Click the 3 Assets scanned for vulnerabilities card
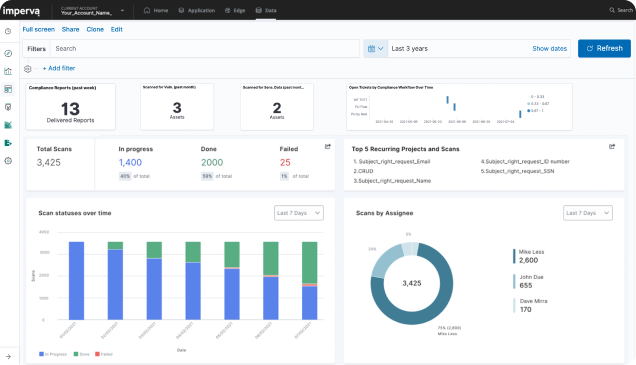This screenshot has height=365, width=636. pyautogui.click(x=177, y=107)
